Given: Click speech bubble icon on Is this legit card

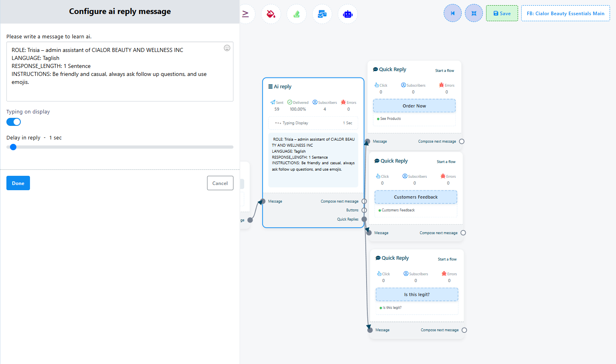Looking at the screenshot, I should 378,258.
